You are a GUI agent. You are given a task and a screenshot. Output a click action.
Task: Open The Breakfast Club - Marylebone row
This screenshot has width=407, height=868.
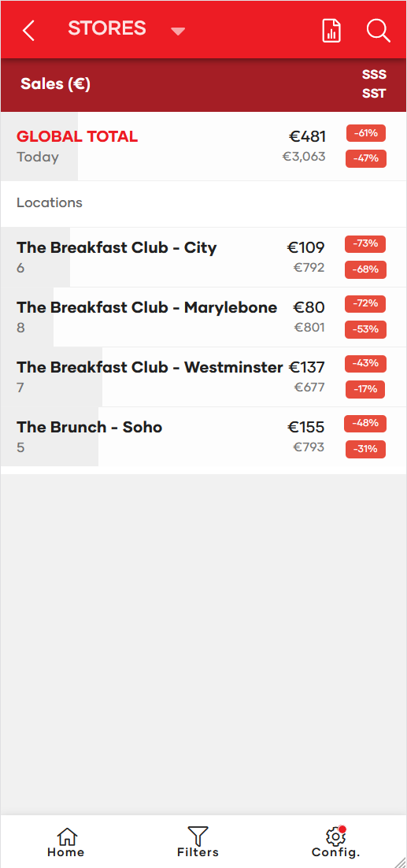[x=203, y=317]
